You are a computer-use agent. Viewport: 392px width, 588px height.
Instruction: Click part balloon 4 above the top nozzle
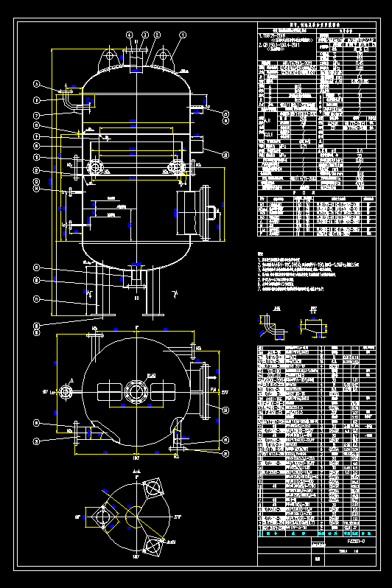click(x=130, y=35)
